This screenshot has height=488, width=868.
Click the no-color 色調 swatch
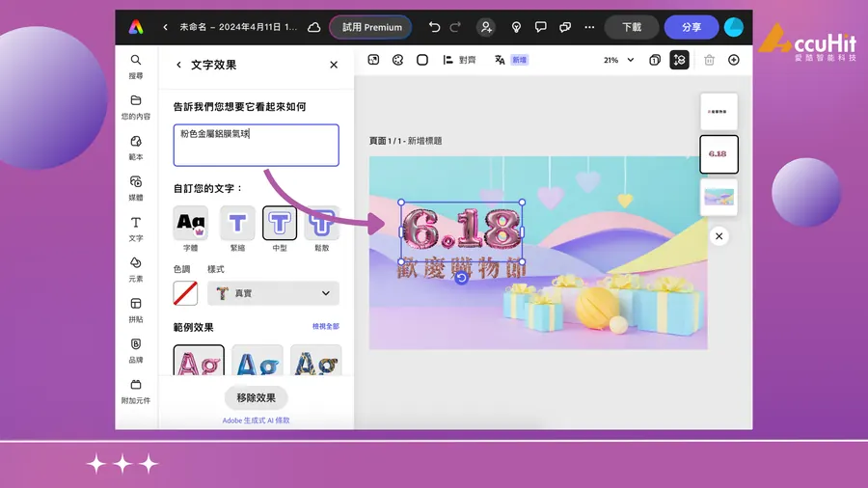point(185,293)
